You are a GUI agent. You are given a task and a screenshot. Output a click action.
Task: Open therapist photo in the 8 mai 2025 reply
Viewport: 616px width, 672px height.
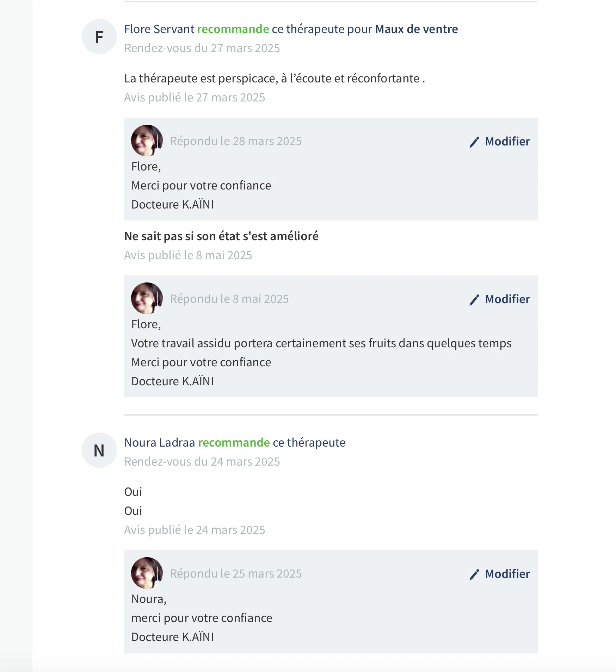[147, 298]
